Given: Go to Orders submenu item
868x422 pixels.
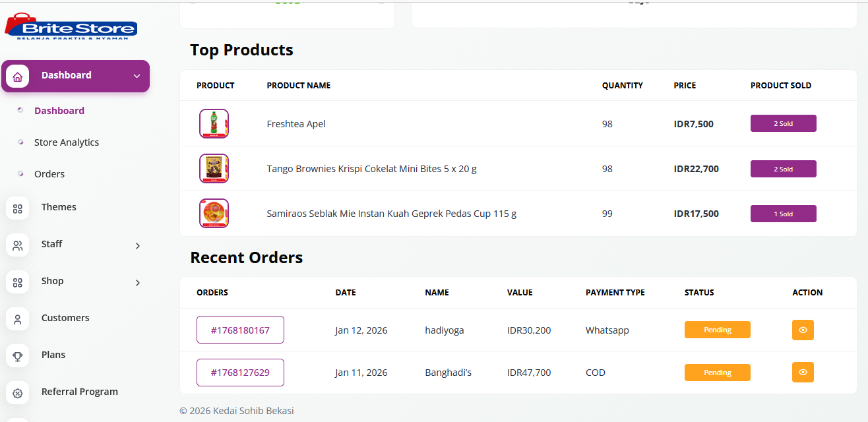Looking at the screenshot, I should (49, 174).
